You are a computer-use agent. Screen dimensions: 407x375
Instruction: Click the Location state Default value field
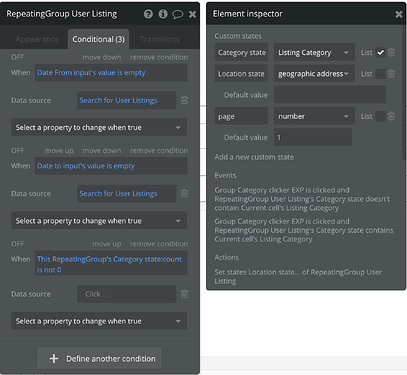pos(330,95)
